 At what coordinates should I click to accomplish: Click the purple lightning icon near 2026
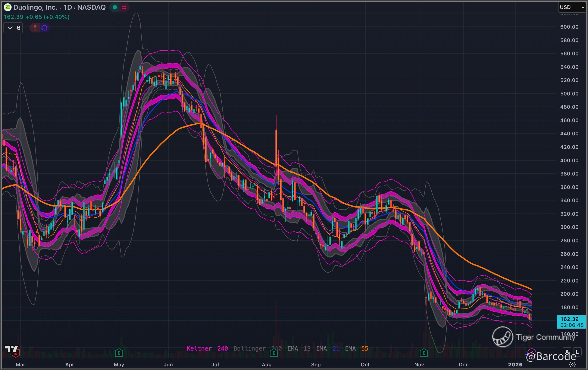(x=531, y=353)
